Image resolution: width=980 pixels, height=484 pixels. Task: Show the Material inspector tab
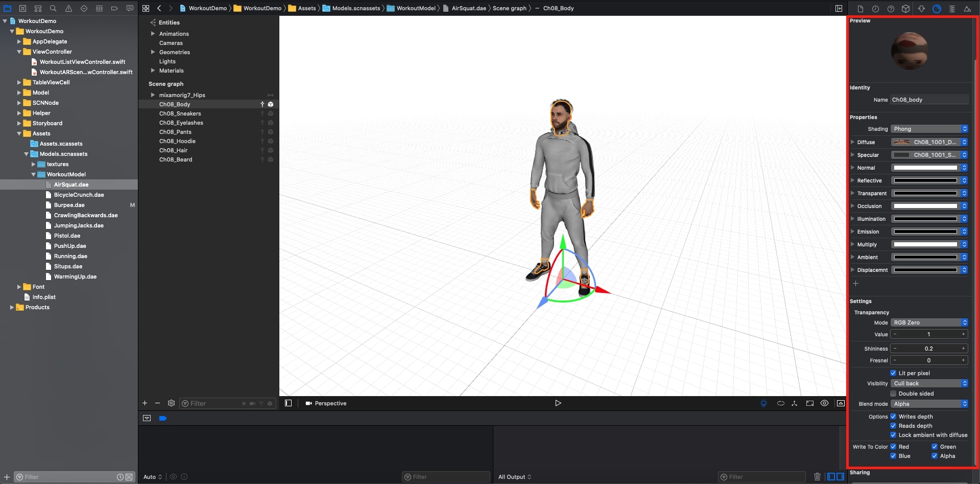pos(937,9)
